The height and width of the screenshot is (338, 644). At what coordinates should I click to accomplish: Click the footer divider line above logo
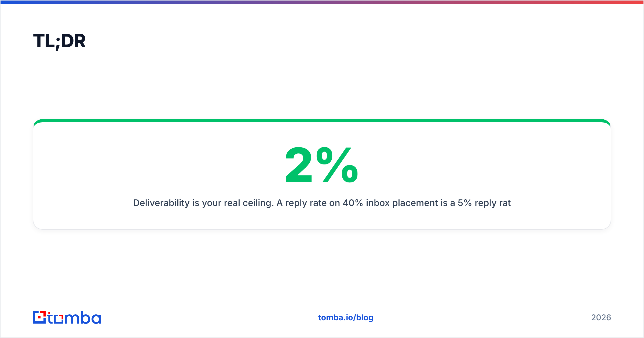click(x=322, y=297)
